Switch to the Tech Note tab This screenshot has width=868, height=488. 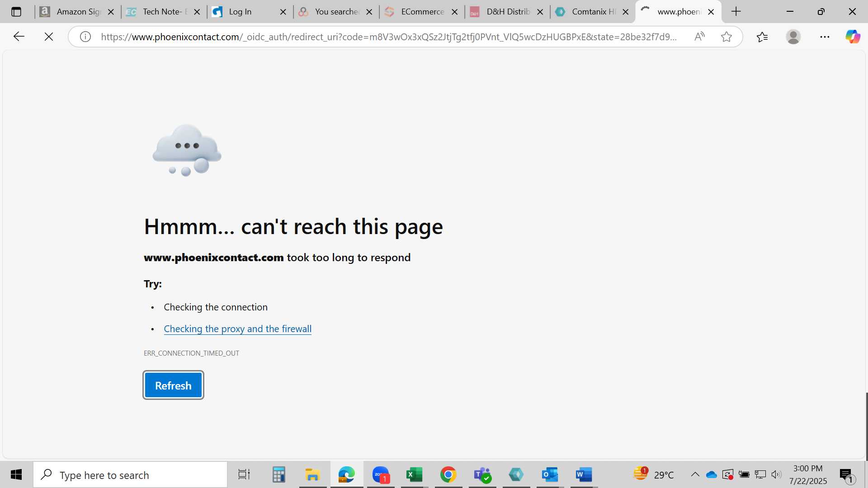coord(163,12)
